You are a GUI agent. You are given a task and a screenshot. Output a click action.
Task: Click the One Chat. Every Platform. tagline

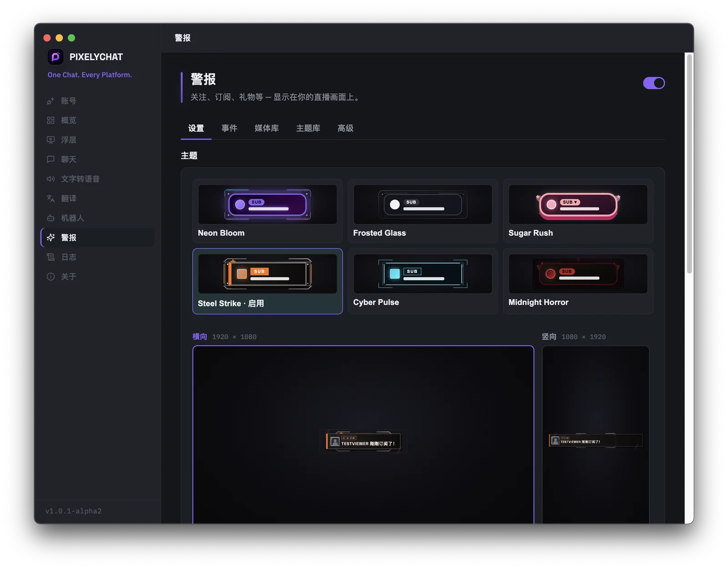[90, 75]
